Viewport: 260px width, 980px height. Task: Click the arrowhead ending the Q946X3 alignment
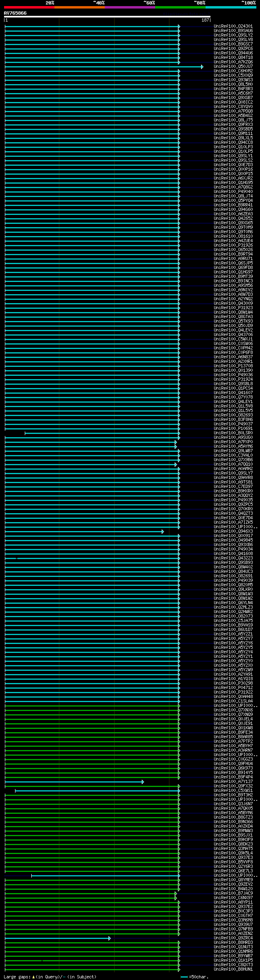pos(162,531)
